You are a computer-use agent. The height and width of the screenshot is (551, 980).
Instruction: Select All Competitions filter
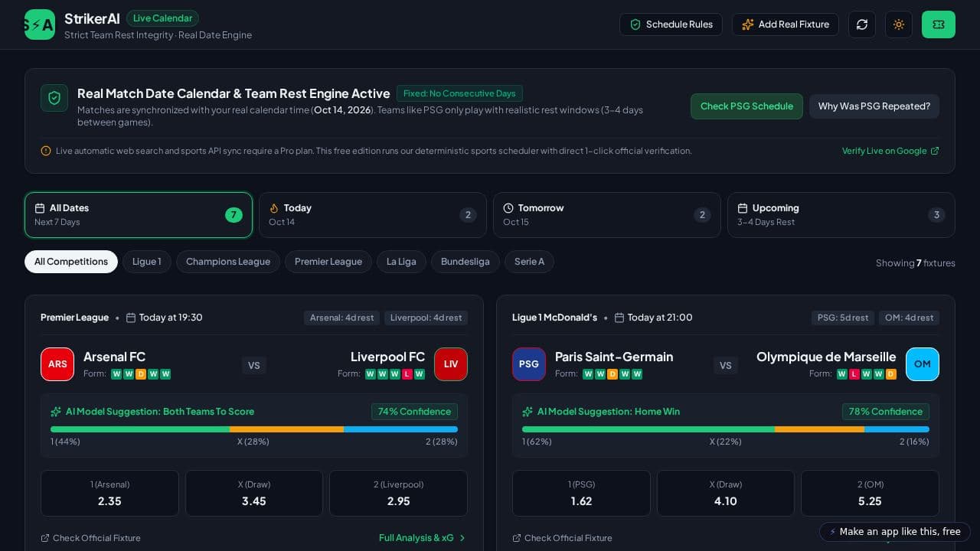(71, 262)
